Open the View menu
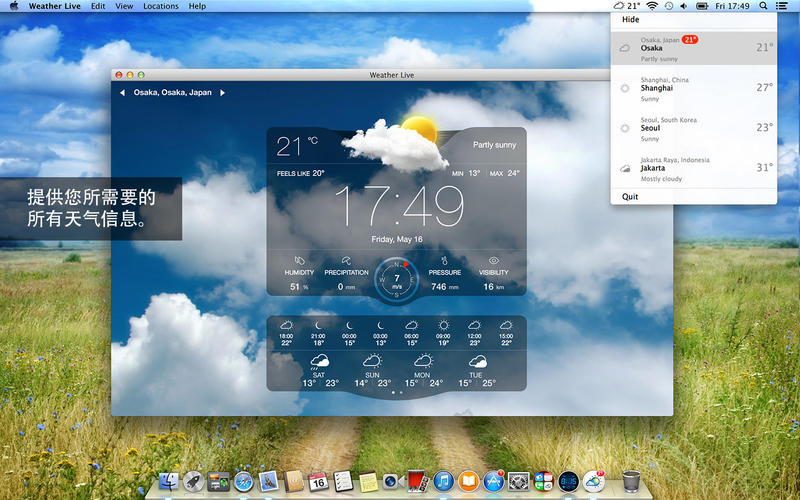 point(124,6)
